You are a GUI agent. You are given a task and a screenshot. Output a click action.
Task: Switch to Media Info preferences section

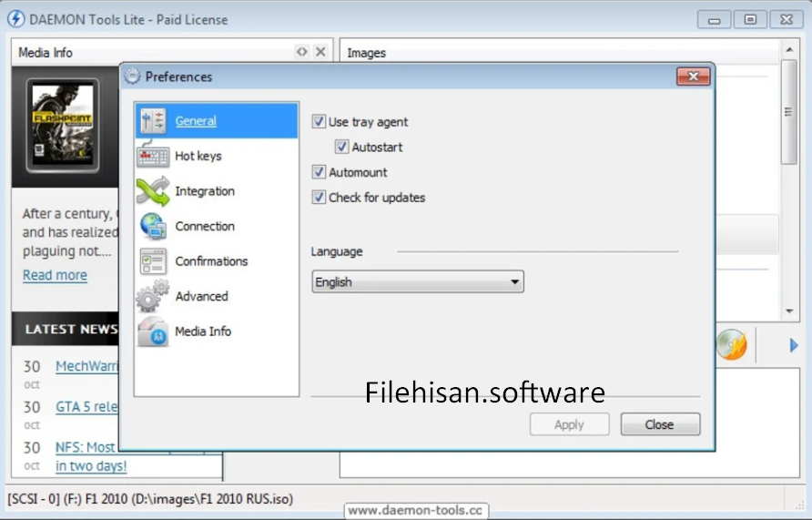coord(203,331)
